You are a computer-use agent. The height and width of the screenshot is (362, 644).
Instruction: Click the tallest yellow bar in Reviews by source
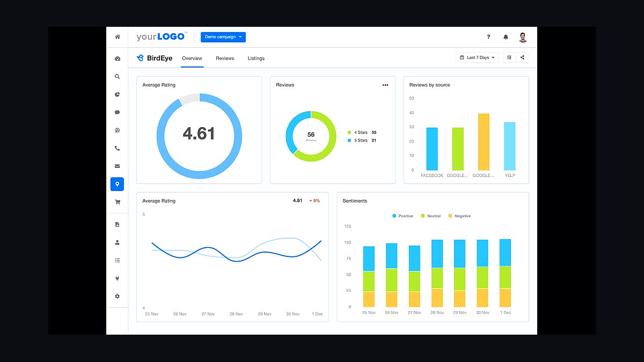click(484, 142)
